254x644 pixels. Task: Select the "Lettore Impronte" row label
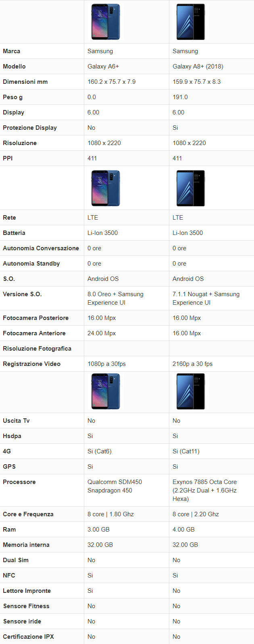coord(27,591)
